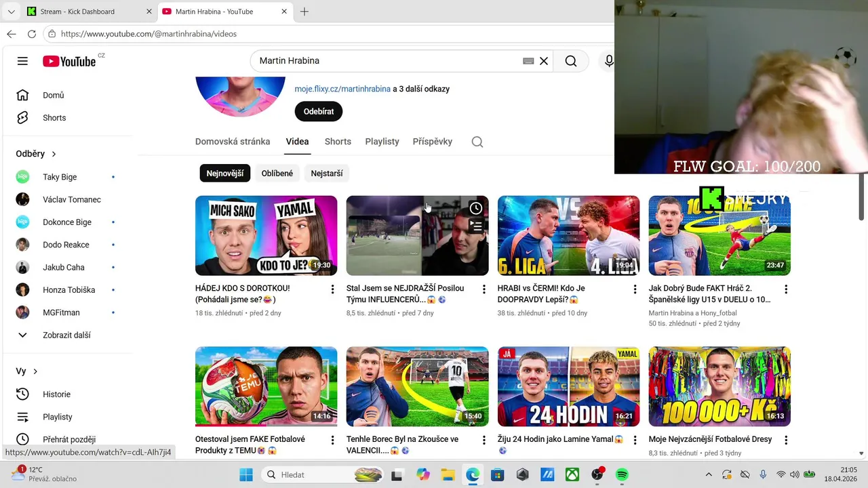This screenshot has height=488, width=868.
Task: Open options for Otestoval jsem FAKE video
Action: [332, 441]
